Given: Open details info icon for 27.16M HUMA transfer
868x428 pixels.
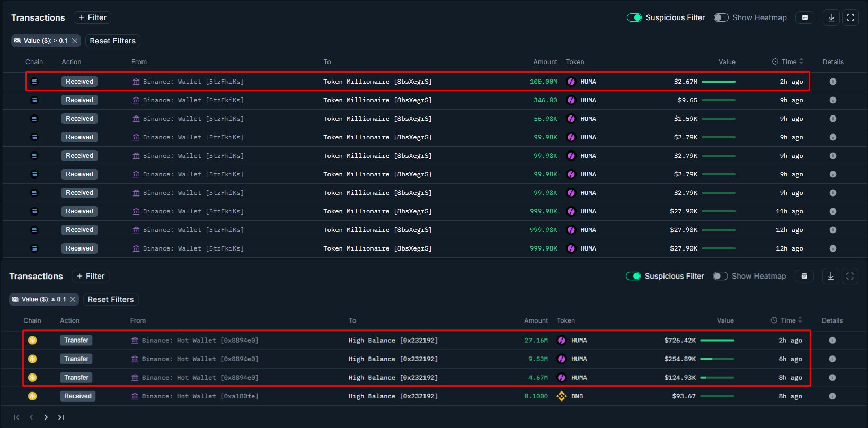Looking at the screenshot, I should pyautogui.click(x=832, y=341).
